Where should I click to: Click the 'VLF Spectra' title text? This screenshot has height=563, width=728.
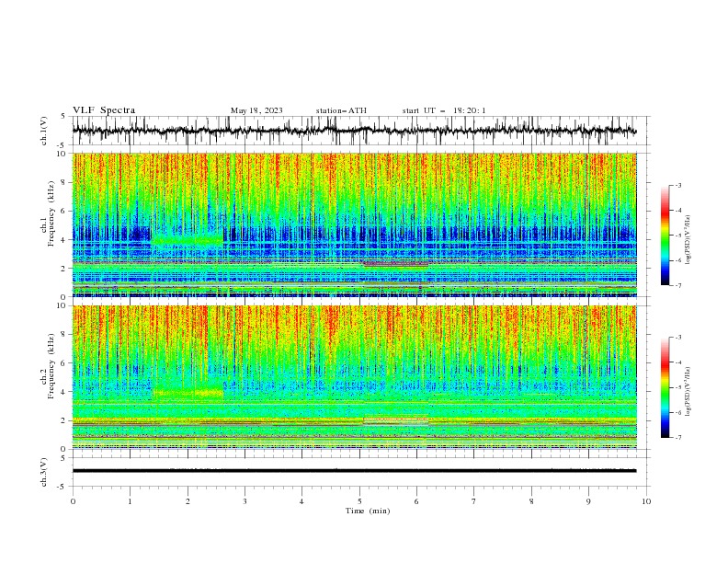coord(104,110)
